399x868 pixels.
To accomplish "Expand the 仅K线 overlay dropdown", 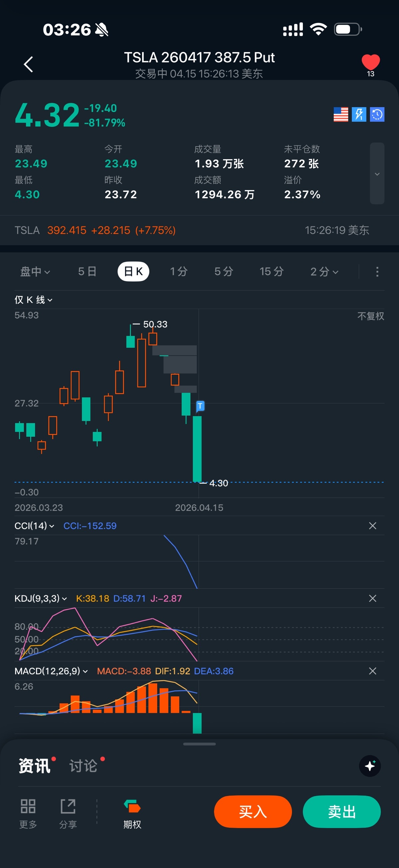I will [x=33, y=300].
